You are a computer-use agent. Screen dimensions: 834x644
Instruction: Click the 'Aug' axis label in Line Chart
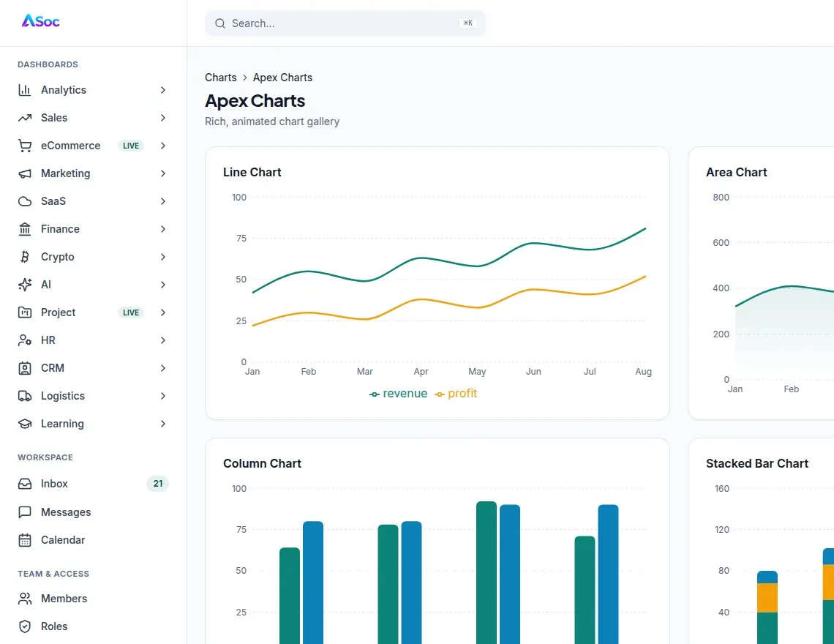click(643, 372)
